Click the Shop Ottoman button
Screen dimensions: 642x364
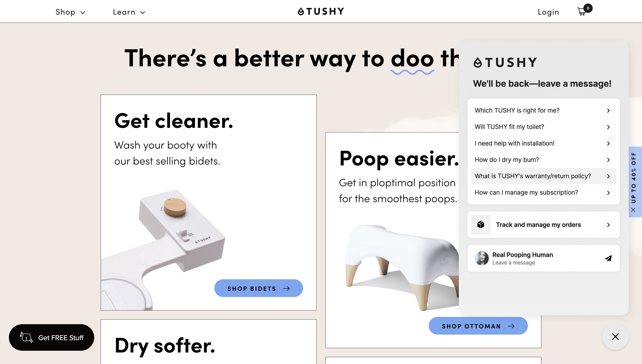coord(478,326)
